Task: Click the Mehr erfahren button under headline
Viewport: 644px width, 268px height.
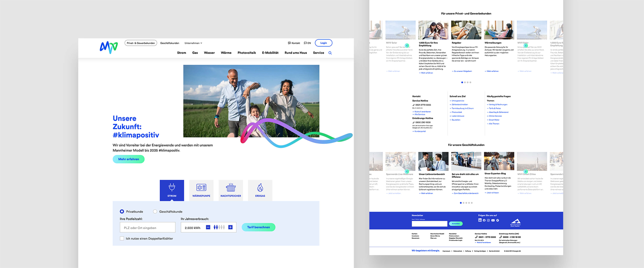Action: point(128,159)
